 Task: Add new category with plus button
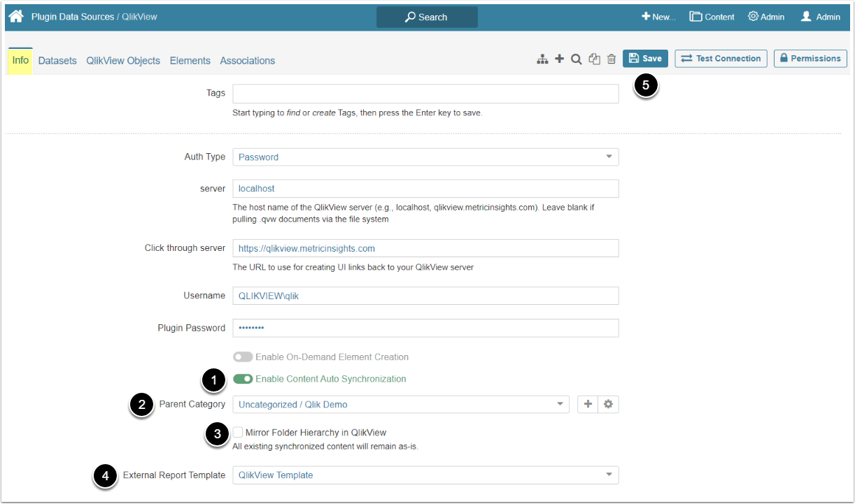tap(588, 404)
